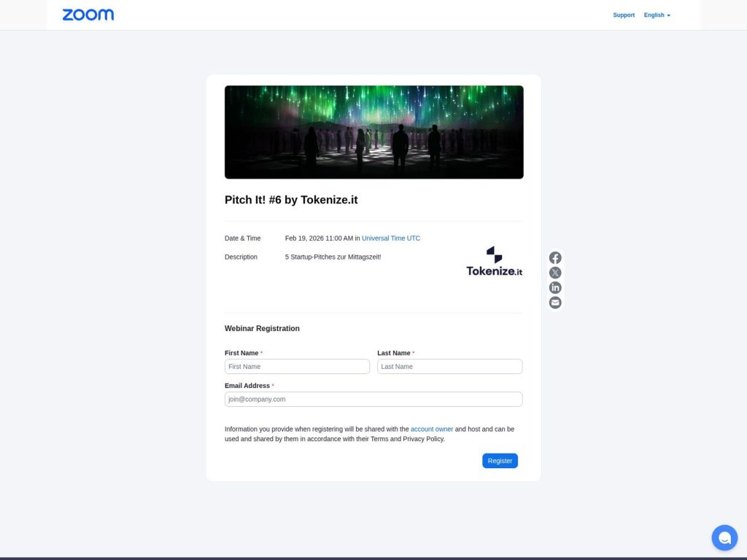Click the 5 Startup-Pitches description text
This screenshot has width=747, height=560.
pos(333,257)
